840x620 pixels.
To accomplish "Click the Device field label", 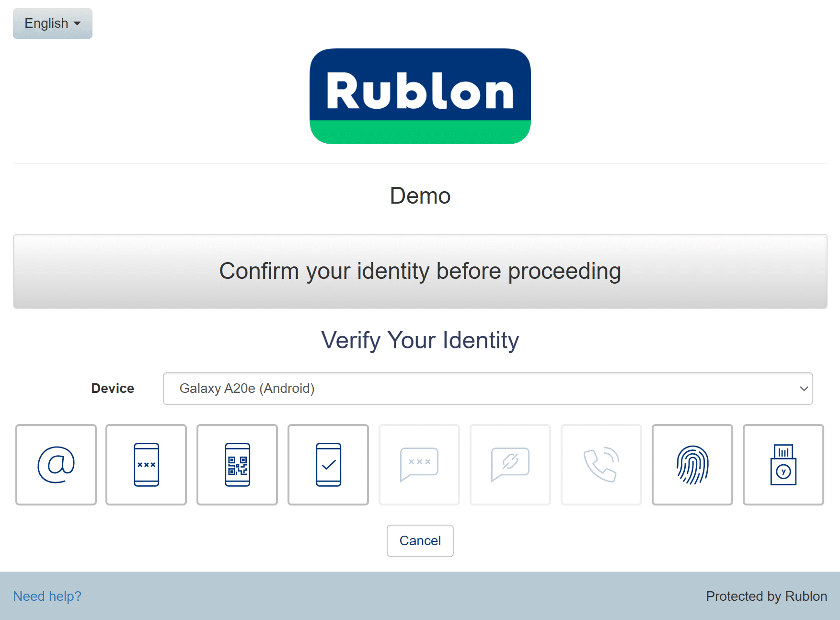I will tap(113, 389).
